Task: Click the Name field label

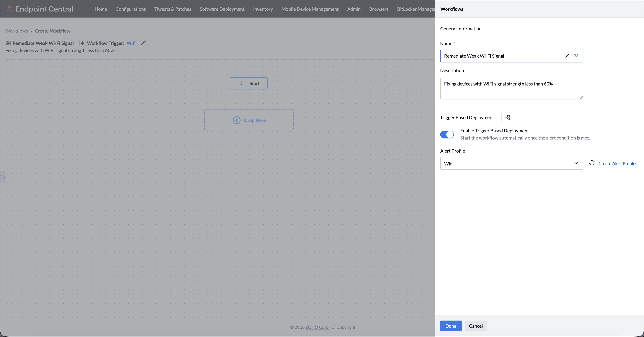Action: (x=446, y=43)
